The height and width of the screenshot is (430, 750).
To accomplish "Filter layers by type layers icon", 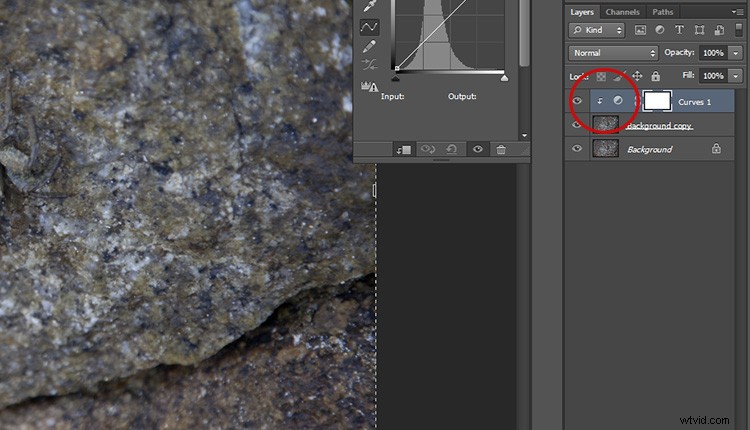I will (x=679, y=30).
